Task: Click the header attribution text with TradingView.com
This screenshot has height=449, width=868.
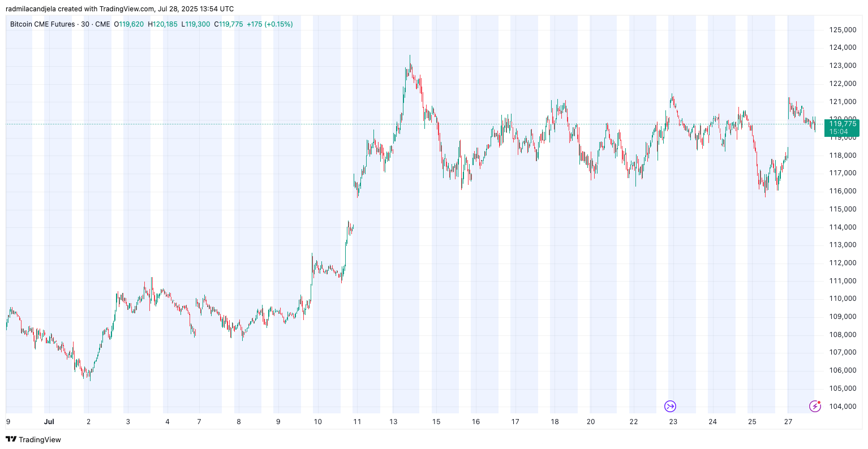Action: (x=119, y=9)
